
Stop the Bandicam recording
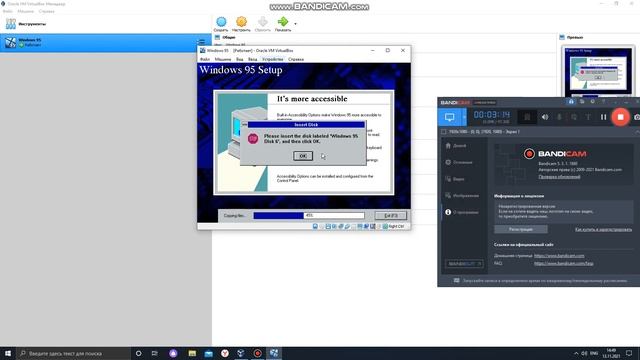[x=620, y=117]
